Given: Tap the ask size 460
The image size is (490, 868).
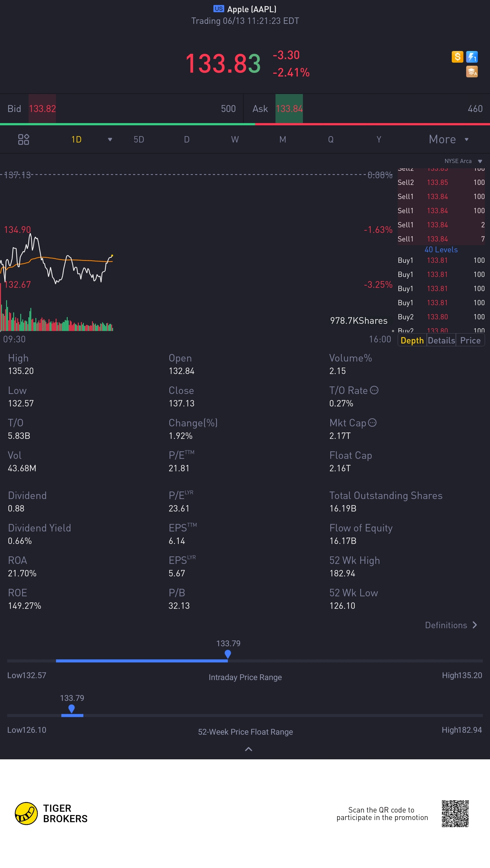Looking at the screenshot, I should [x=475, y=108].
